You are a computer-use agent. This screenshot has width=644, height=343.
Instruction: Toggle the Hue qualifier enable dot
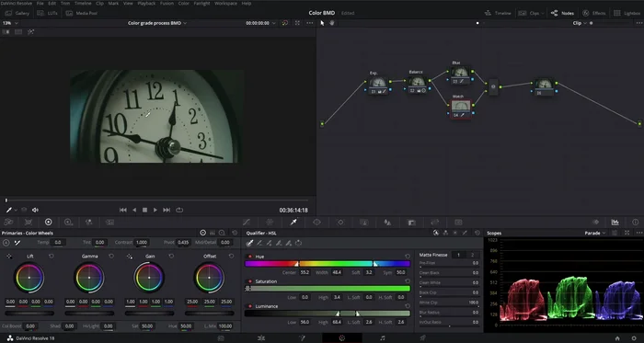[x=249, y=257]
